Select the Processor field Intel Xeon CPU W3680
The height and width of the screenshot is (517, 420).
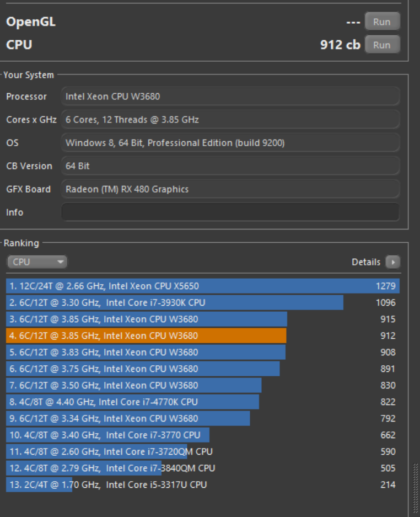[230, 96]
